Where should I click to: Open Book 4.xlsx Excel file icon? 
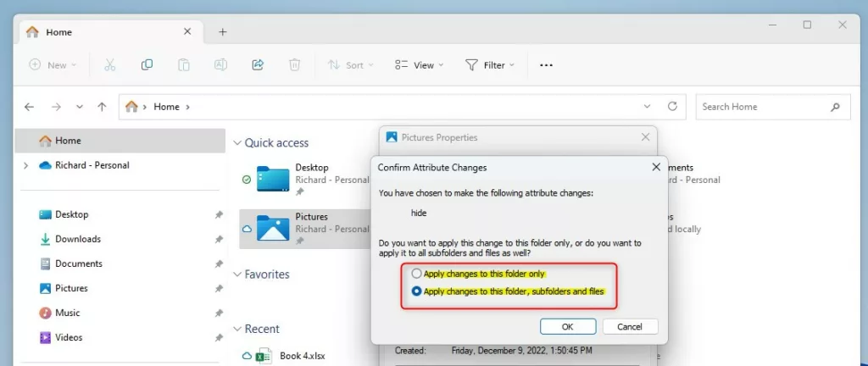pyautogui.click(x=264, y=356)
